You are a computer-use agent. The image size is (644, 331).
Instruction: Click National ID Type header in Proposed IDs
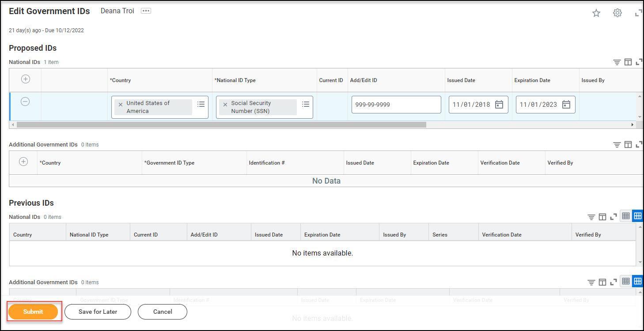[235, 80]
